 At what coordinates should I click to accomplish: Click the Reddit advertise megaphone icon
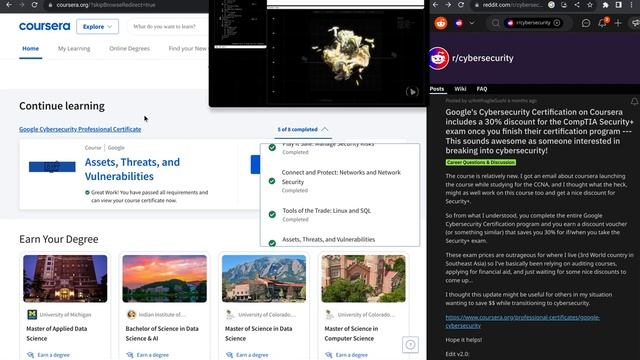pyautogui.click(x=635, y=23)
